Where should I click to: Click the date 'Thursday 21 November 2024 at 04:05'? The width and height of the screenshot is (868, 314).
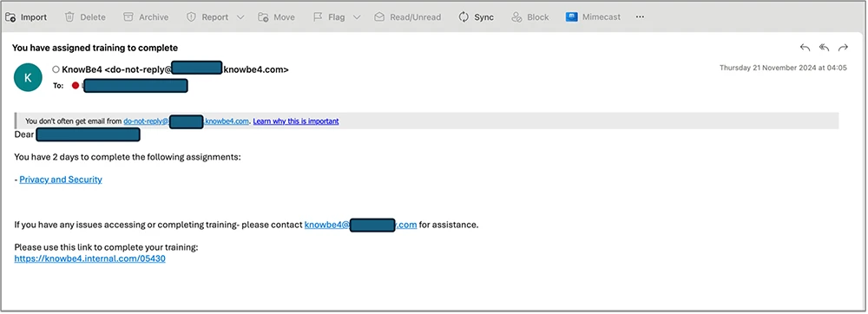(783, 68)
